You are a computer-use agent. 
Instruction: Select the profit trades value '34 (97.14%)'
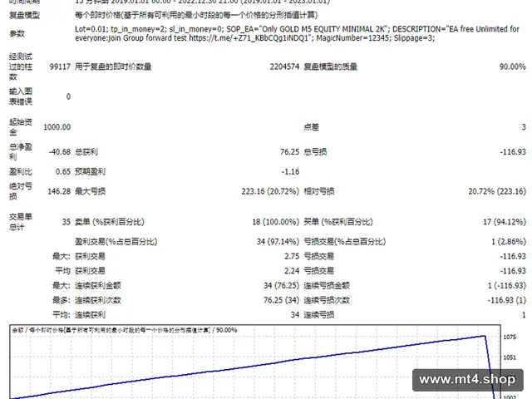pos(278,242)
